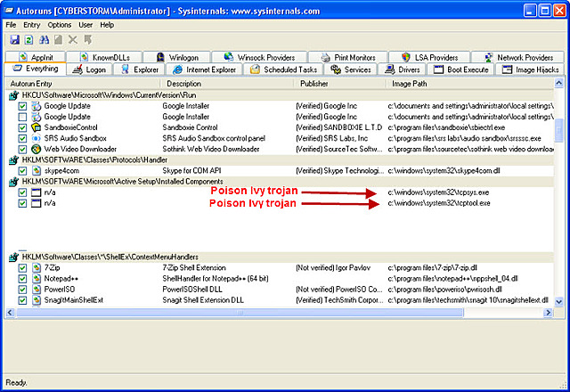Click the Refresh toolbar icon

click(x=28, y=39)
